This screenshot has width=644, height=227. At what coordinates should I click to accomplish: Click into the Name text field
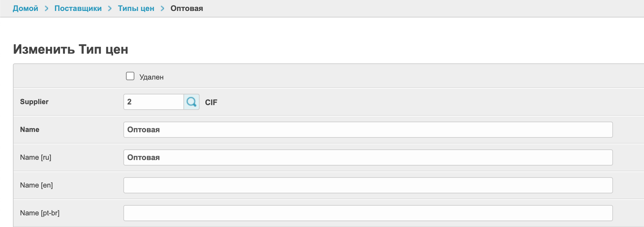pyautogui.click(x=368, y=130)
